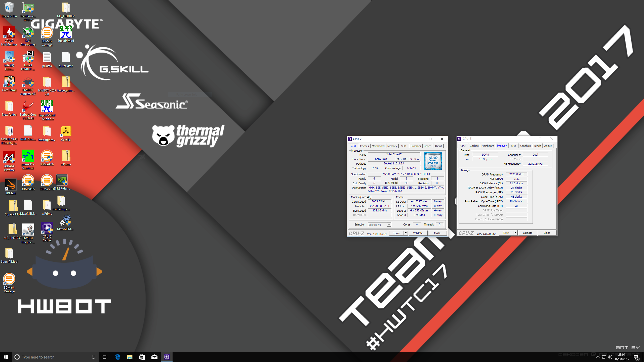Select MaxxMEM gear settings icon
Viewport: 644px width, 362px height.
pyautogui.click(x=65, y=223)
